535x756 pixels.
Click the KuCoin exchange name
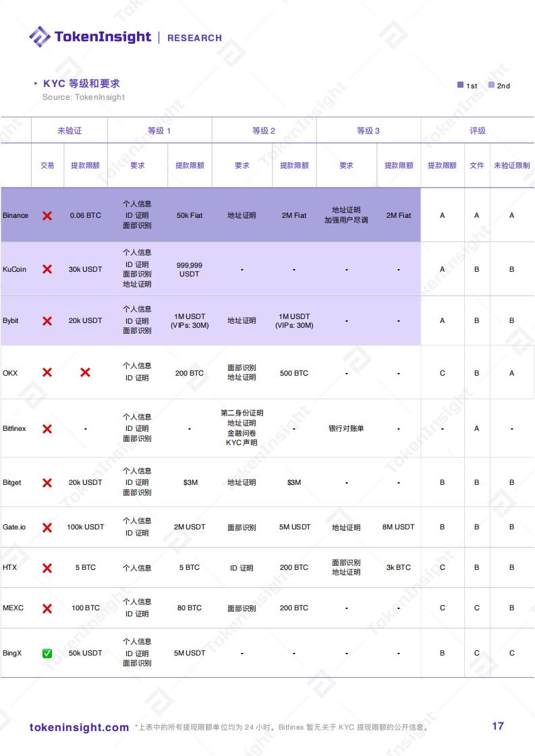[14, 269]
